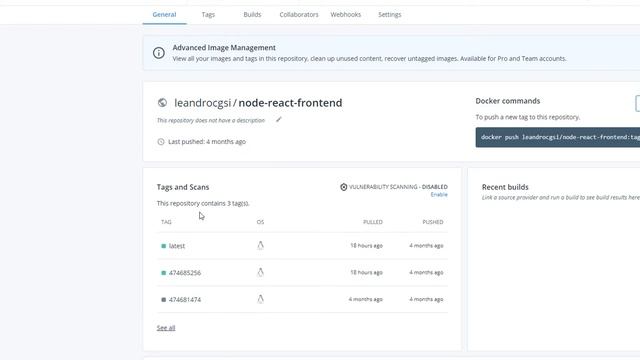Click the green status dot beside latest
Viewport: 640px width, 360px height.
point(164,246)
